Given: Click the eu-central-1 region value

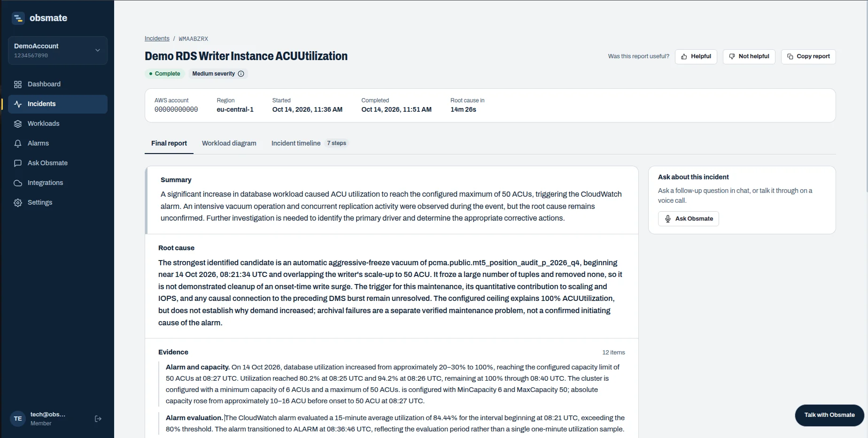Looking at the screenshot, I should tap(235, 109).
